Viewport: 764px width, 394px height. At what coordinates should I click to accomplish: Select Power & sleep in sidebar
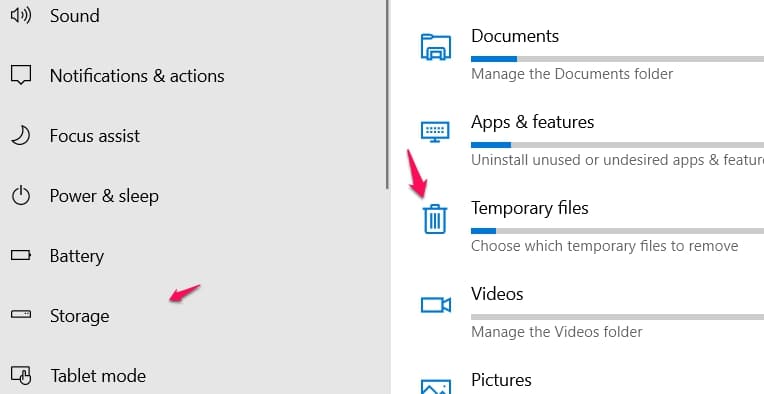104,196
